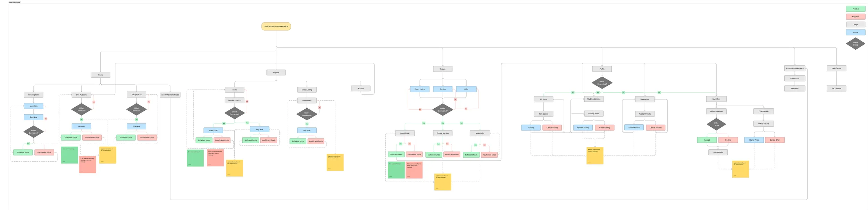
Task: Select the Wallet Connected diamond under Profile
Action: click(x=602, y=83)
